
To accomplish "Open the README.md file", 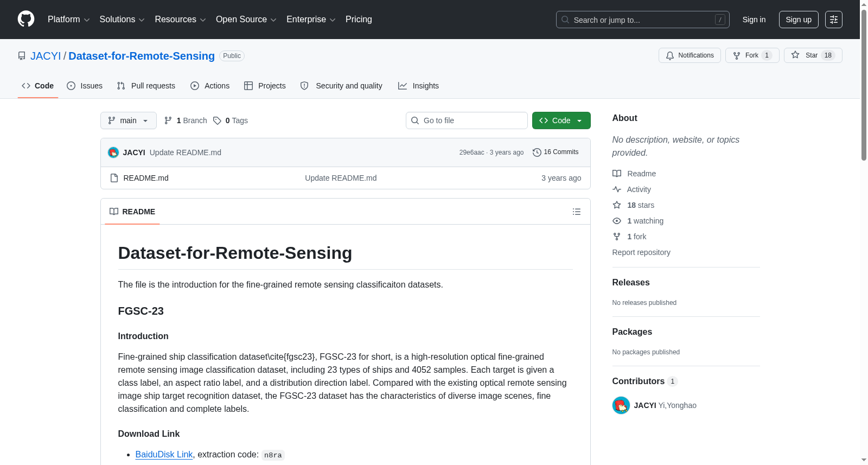I will (146, 178).
